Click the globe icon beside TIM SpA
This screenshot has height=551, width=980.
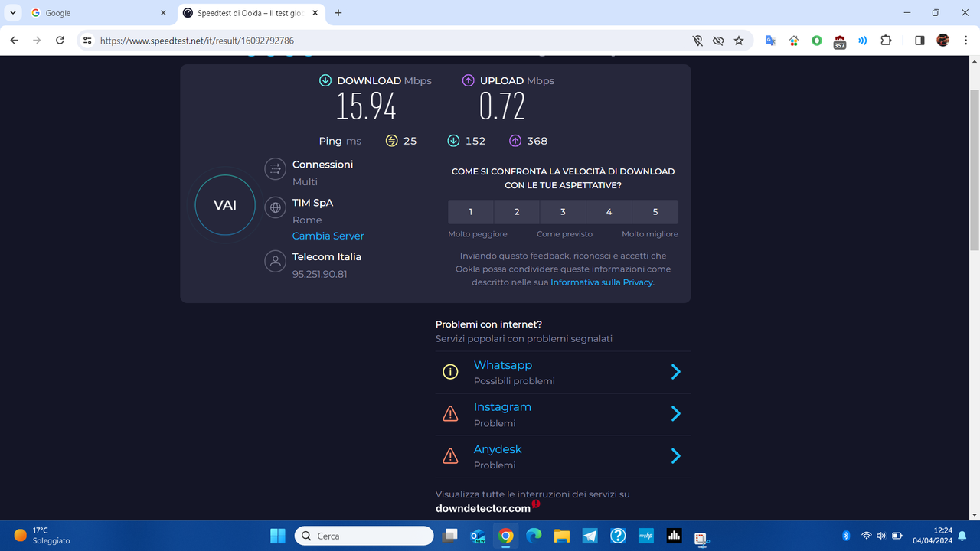(275, 207)
